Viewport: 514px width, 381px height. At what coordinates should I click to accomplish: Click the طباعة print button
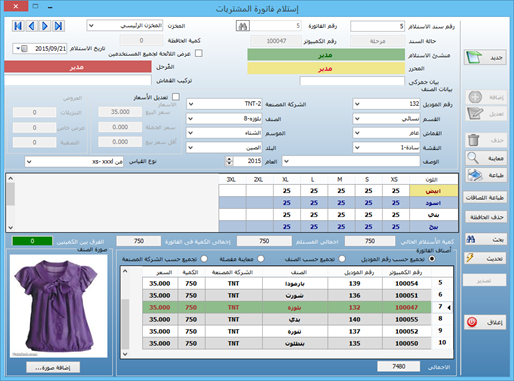486,175
